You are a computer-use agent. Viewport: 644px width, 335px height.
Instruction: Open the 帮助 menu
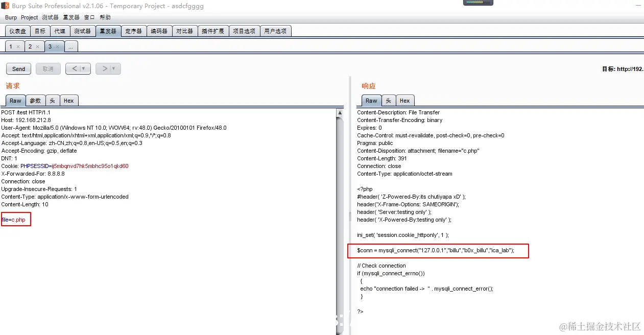point(105,17)
